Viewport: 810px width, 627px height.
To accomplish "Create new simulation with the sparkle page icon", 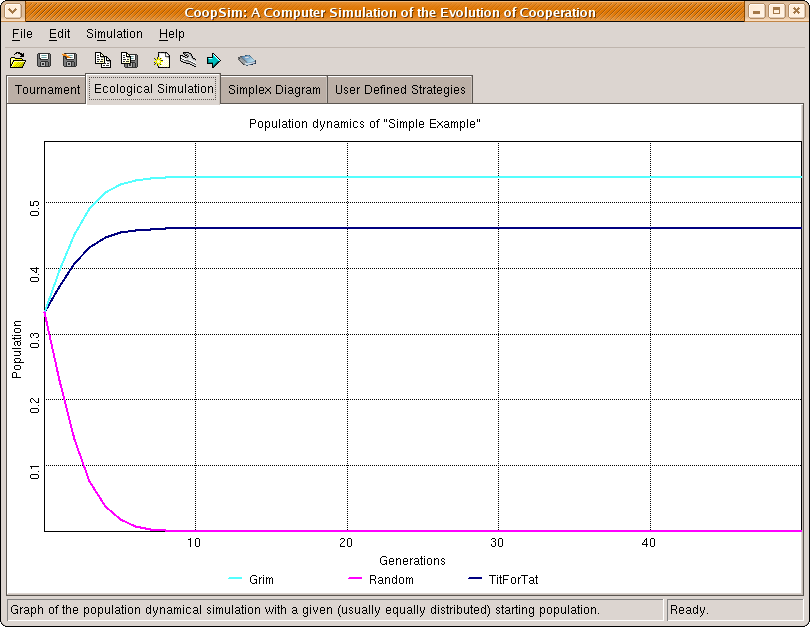I will (162, 61).
